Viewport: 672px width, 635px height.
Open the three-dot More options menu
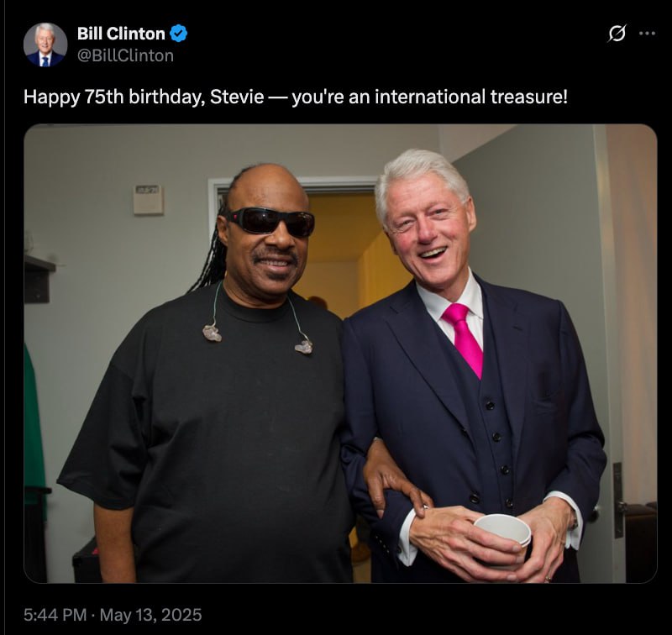pyautogui.click(x=647, y=34)
